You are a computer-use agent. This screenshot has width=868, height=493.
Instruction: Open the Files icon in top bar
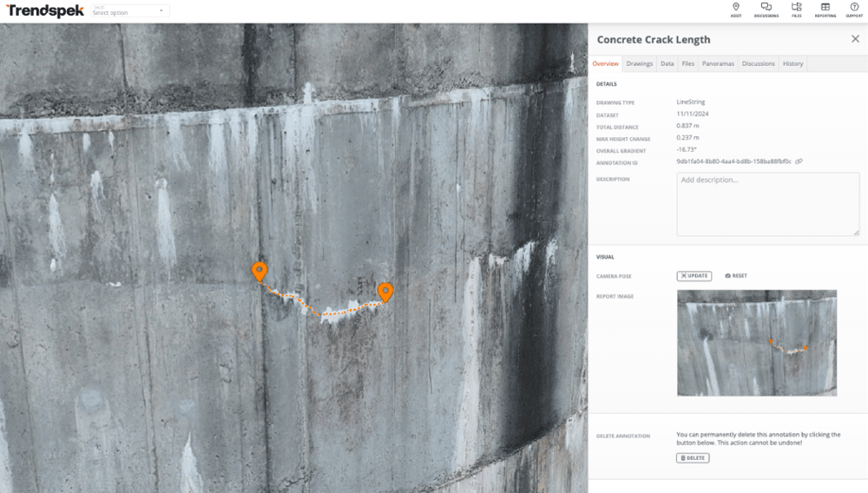(797, 10)
